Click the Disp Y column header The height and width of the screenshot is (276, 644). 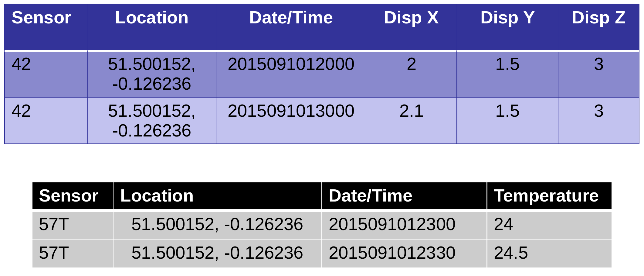507,18
